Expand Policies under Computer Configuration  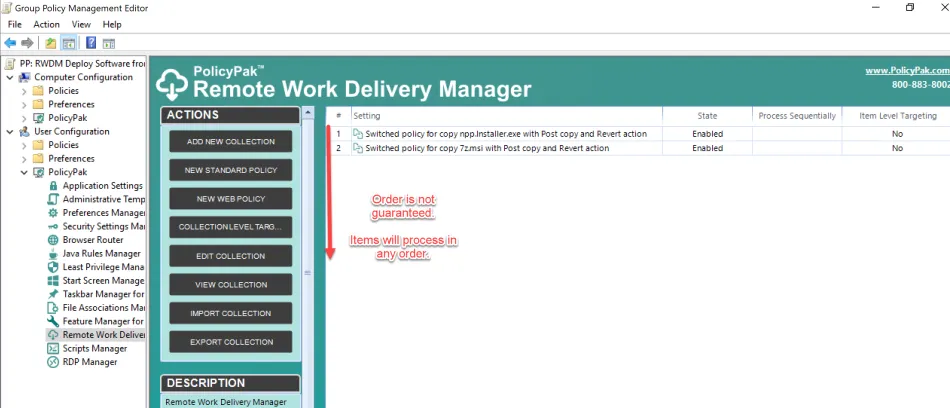click(24, 91)
